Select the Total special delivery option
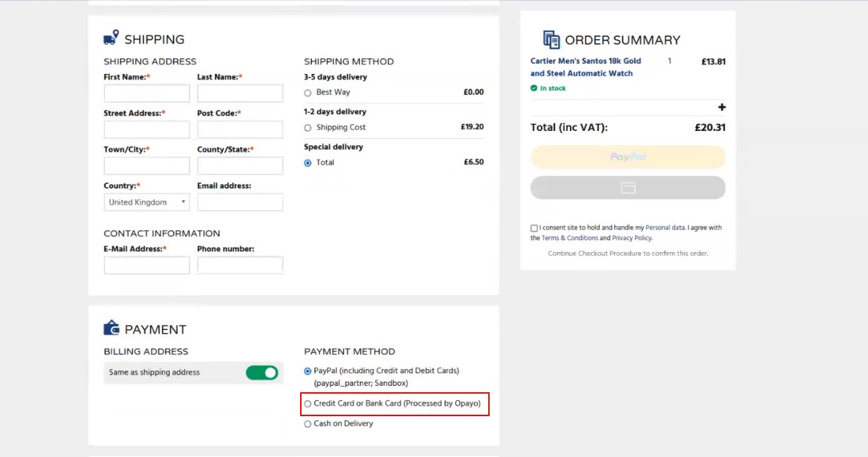This screenshot has height=457, width=868. (x=308, y=163)
